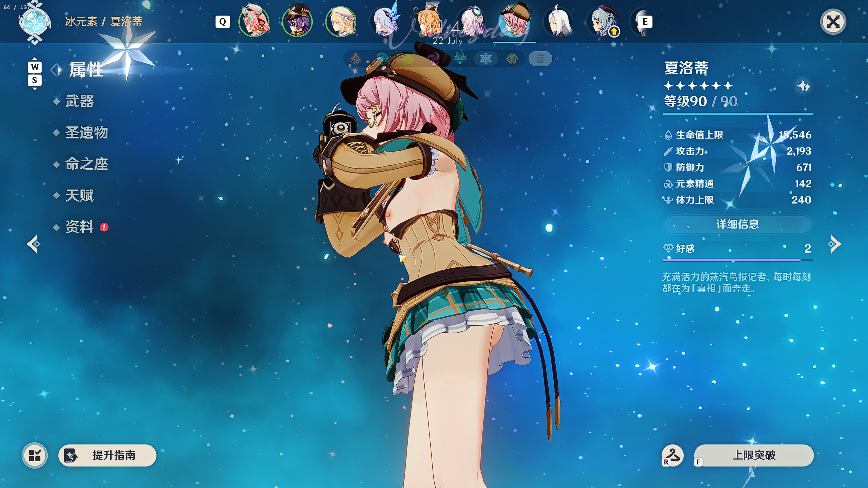Select the silver-haired character with blue feather
The height and width of the screenshot is (488, 868).
point(384,22)
